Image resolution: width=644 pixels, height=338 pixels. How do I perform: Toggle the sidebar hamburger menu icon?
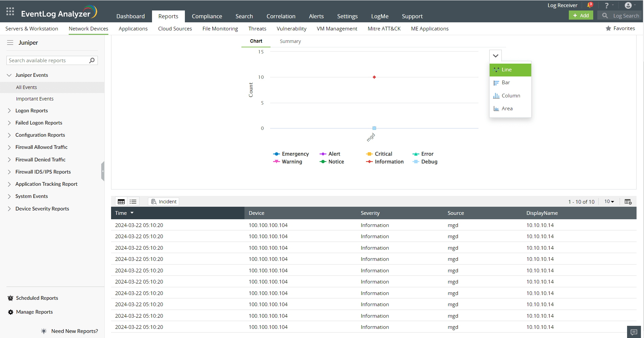tap(10, 43)
